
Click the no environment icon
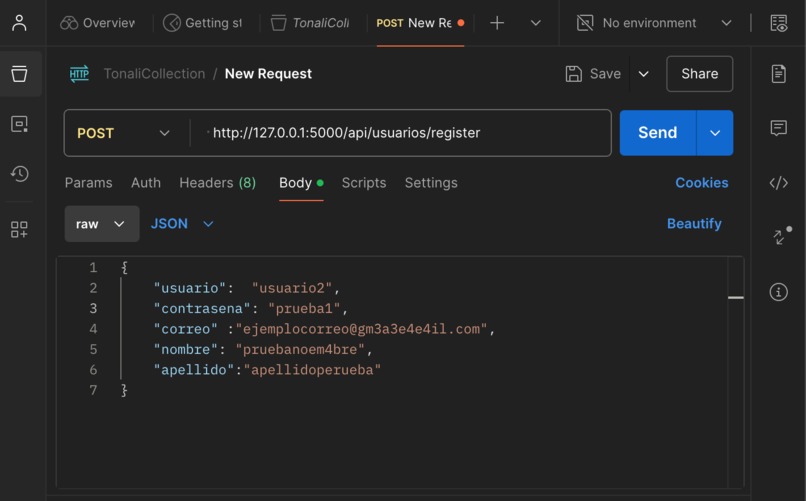click(x=585, y=23)
